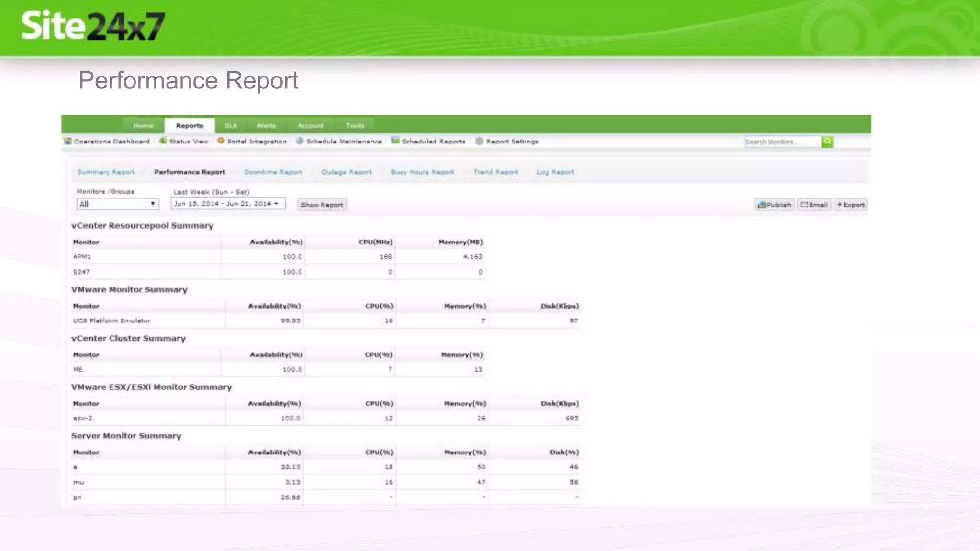Click the Schedule Maintenance clock icon
This screenshot has height=551, width=980.
point(300,141)
